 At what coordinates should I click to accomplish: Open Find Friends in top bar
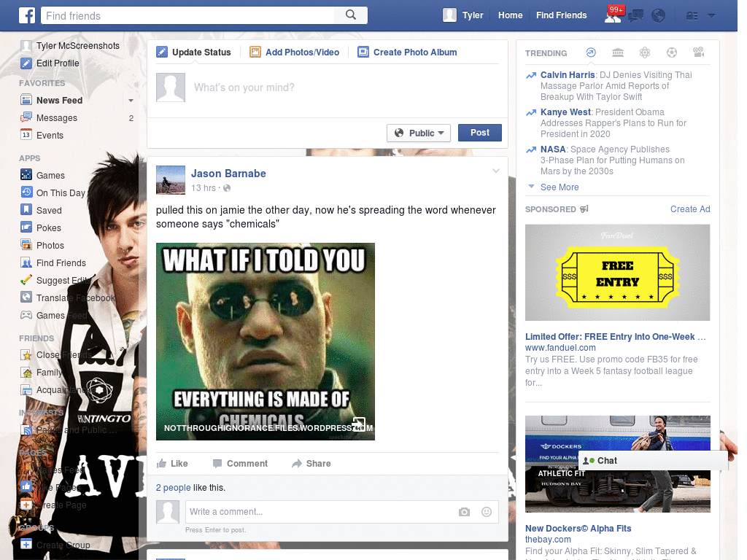point(561,15)
